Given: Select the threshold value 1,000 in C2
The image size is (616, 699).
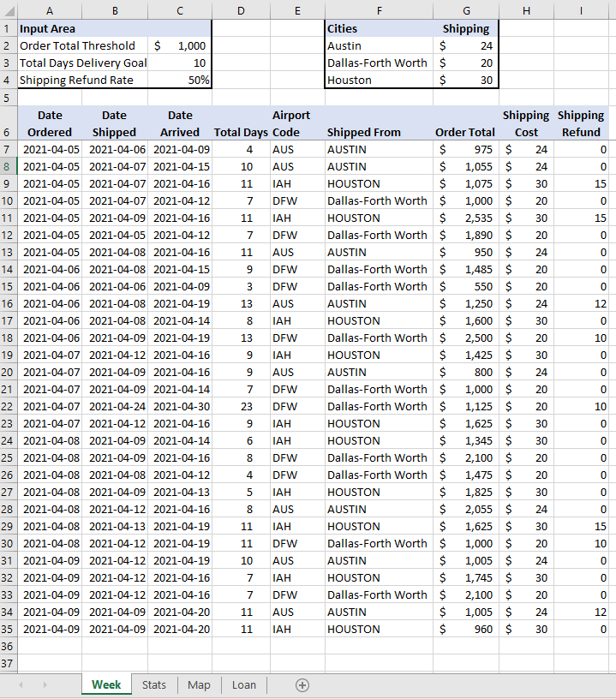Looking at the screenshot, I should [180, 46].
